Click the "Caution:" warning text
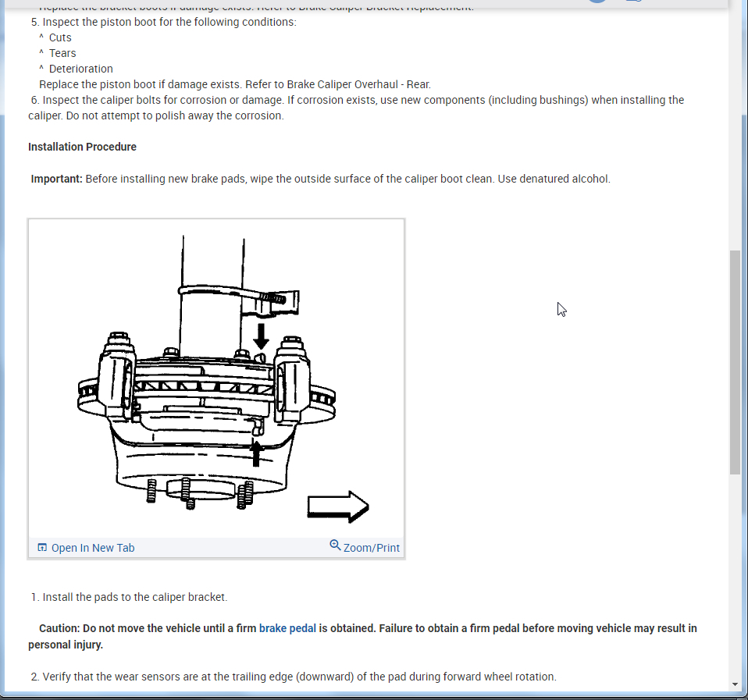This screenshot has width=748, height=700. 362,636
